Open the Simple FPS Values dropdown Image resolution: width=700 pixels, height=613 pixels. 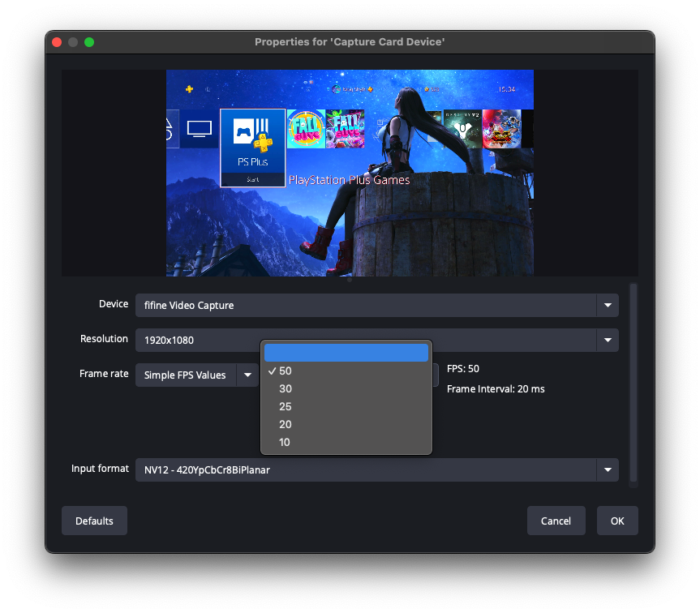coord(197,375)
